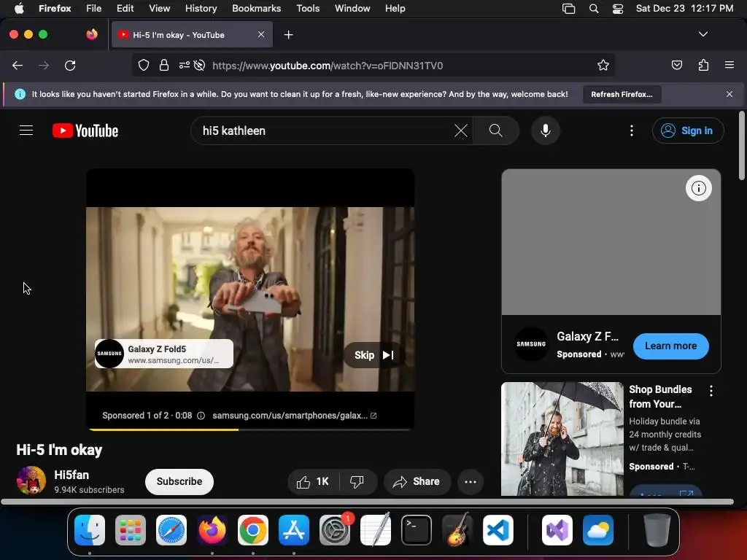Viewport: 747px width, 560px height.
Task: Click Learn more on Galaxy ad
Action: point(671,346)
